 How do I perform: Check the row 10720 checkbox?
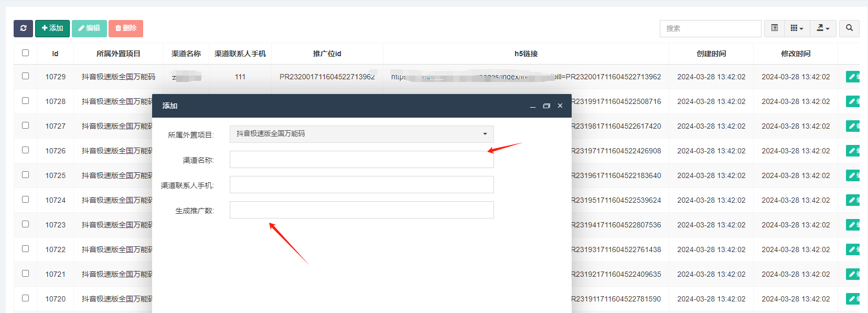25,298
